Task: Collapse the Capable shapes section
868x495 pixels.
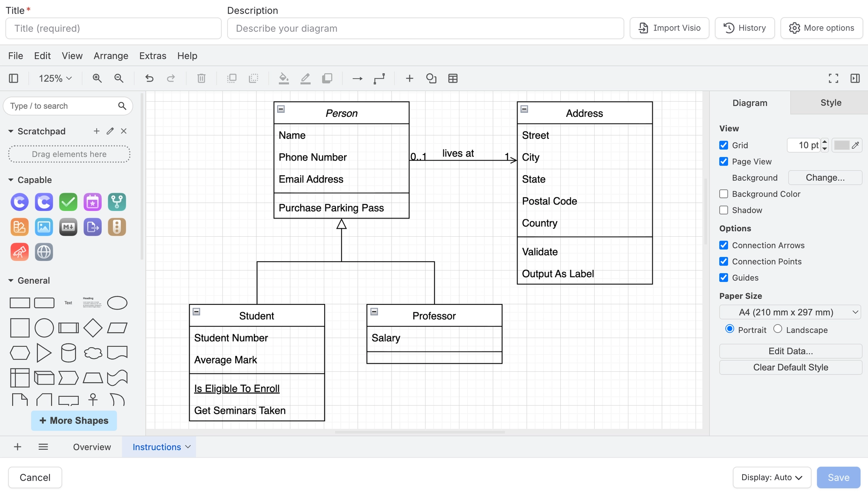Action: click(x=11, y=180)
